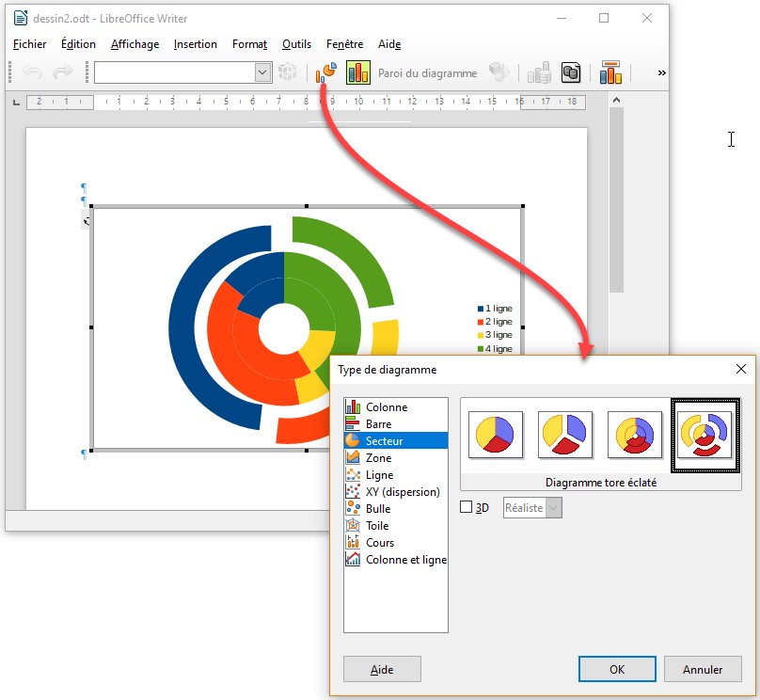Enable the 3D checkbox
Viewport: 760px width, 700px height.
[467, 508]
